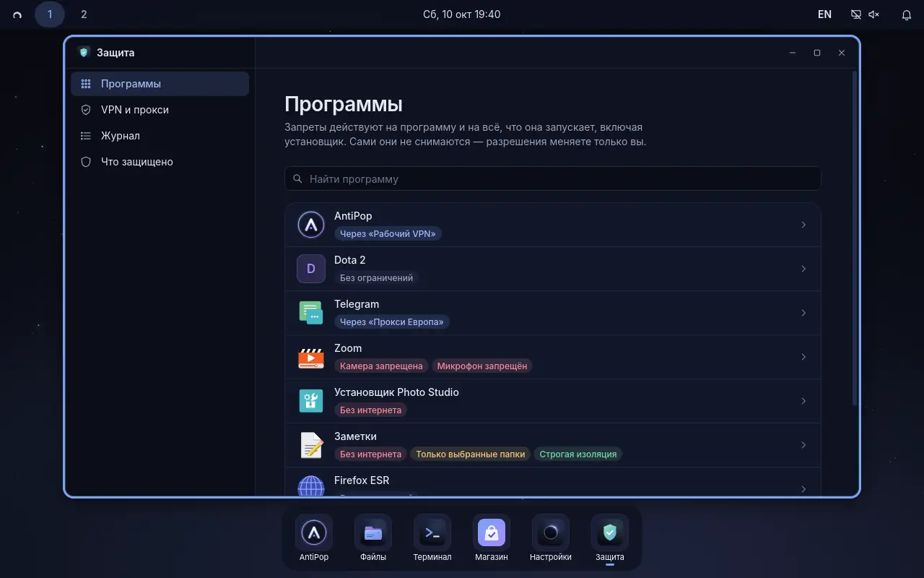
Task: Click the Камера запрещена tag
Action: click(381, 366)
